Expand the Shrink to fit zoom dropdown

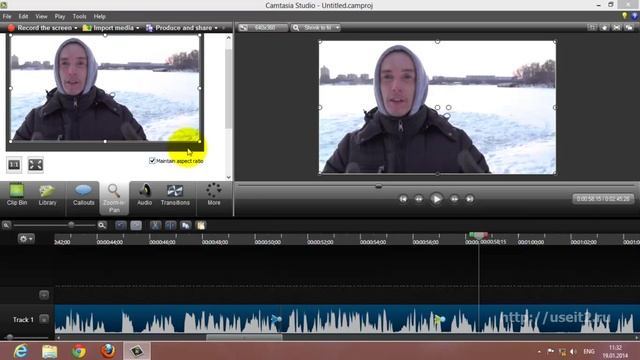coord(338,28)
